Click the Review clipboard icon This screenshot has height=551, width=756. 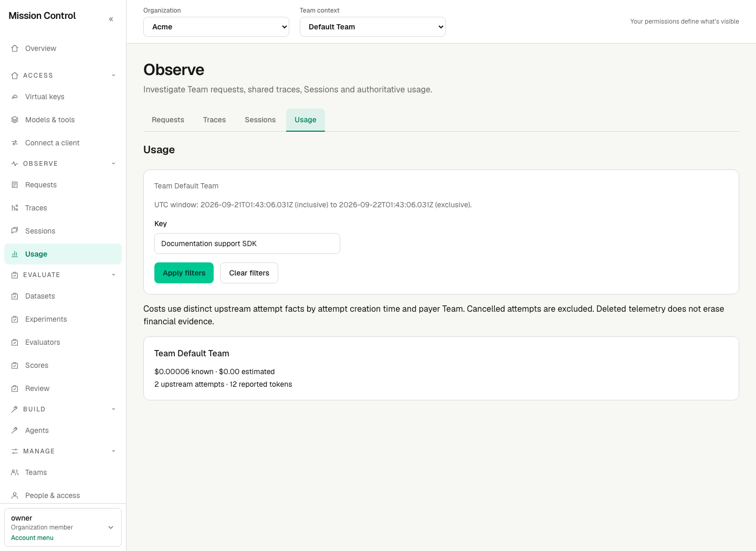click(15, 388)
